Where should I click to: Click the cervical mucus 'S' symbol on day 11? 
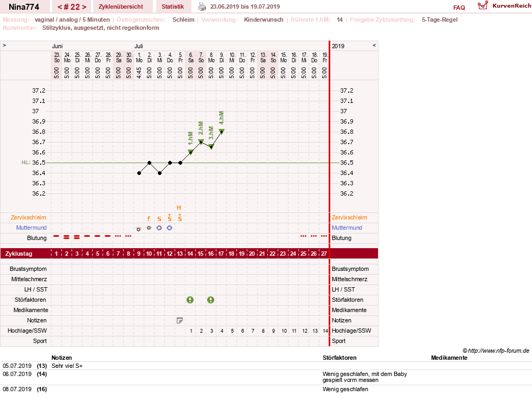click(159, 219)
